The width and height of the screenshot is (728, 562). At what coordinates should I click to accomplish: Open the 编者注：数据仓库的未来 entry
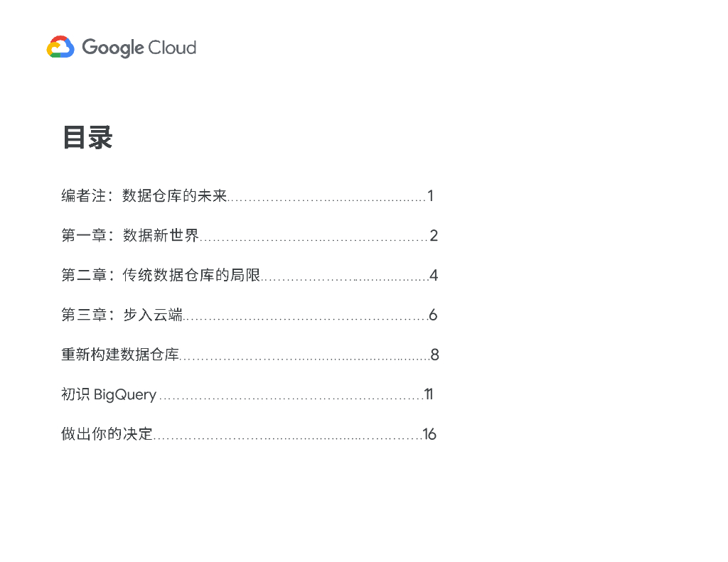[x=144, y=196]
